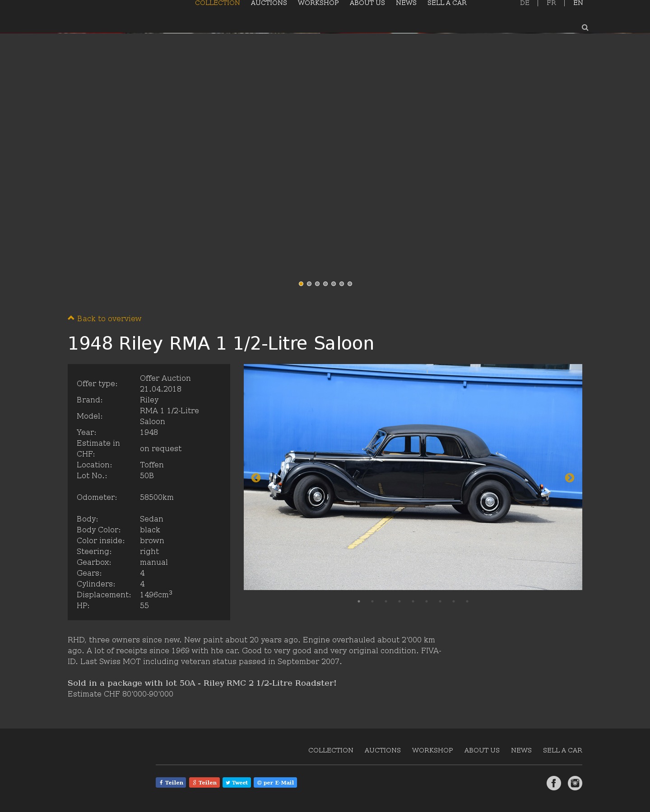Switch language to FR
Screen dimensions: 650x812
click(551, 3)
